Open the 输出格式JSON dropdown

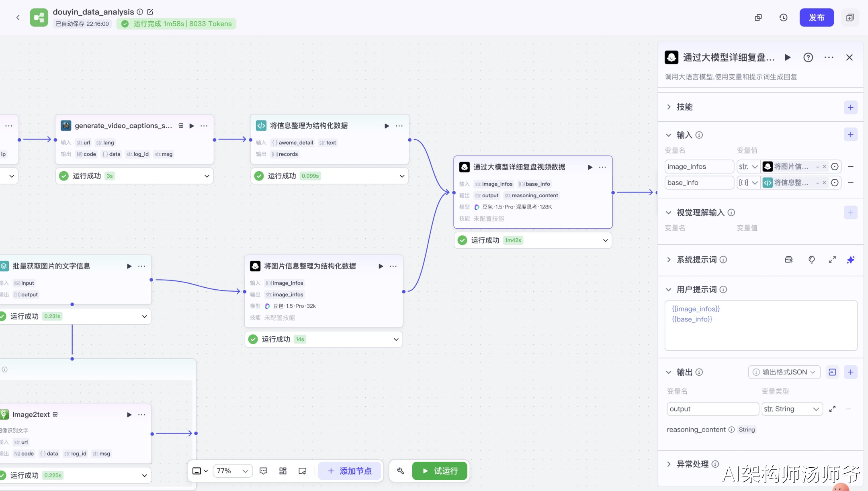[785, 372]
